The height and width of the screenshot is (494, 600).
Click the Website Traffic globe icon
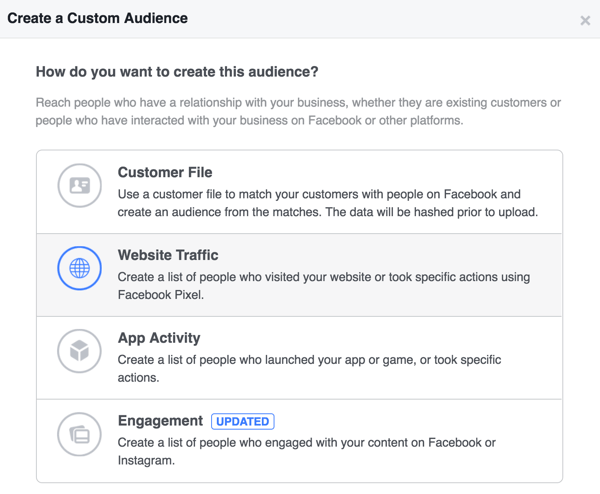tap(80, 268)
